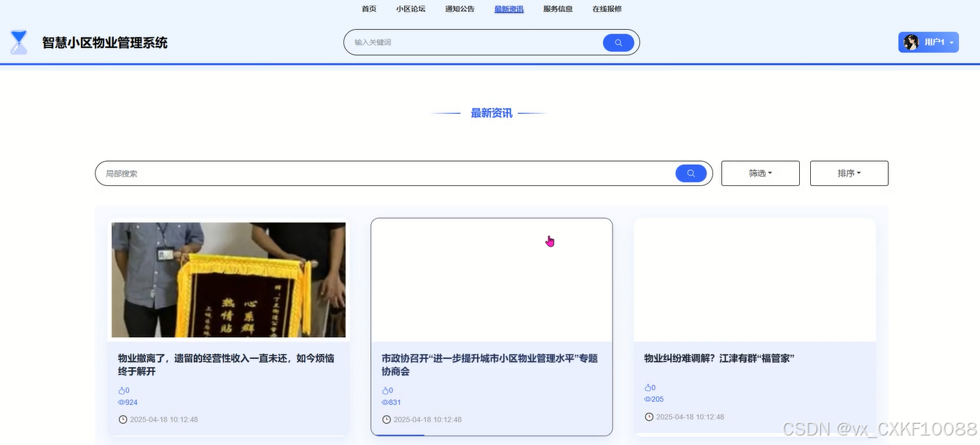980x445 pixels.
Task: Go to 首页 in navigation
Action: pyautogui.click(x=369, y=9)
